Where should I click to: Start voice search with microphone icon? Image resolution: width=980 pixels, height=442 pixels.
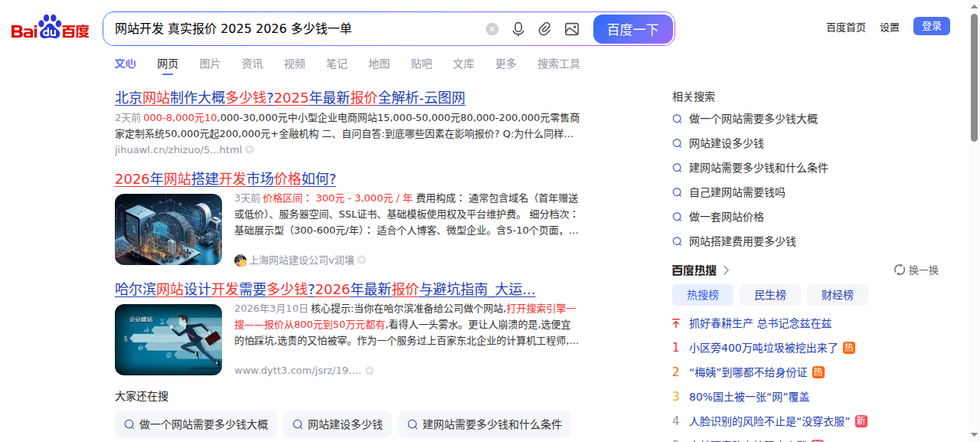(518, 29)
